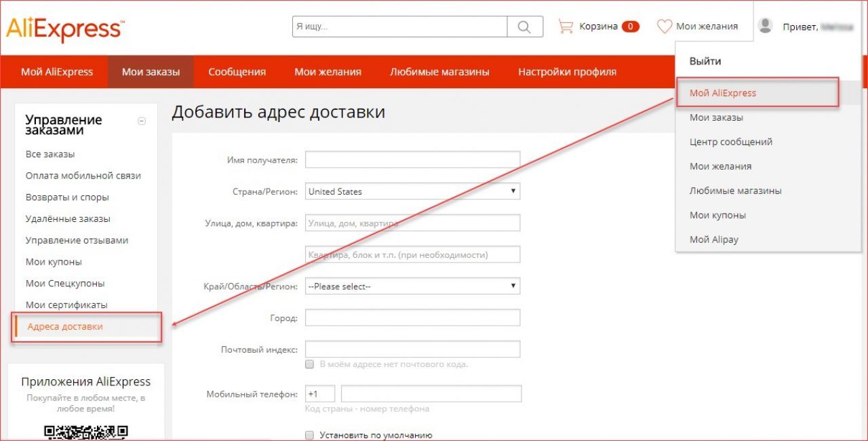
Task: Open the Край/Область/Регион dropdown
Action: click(x=412, y=286)
